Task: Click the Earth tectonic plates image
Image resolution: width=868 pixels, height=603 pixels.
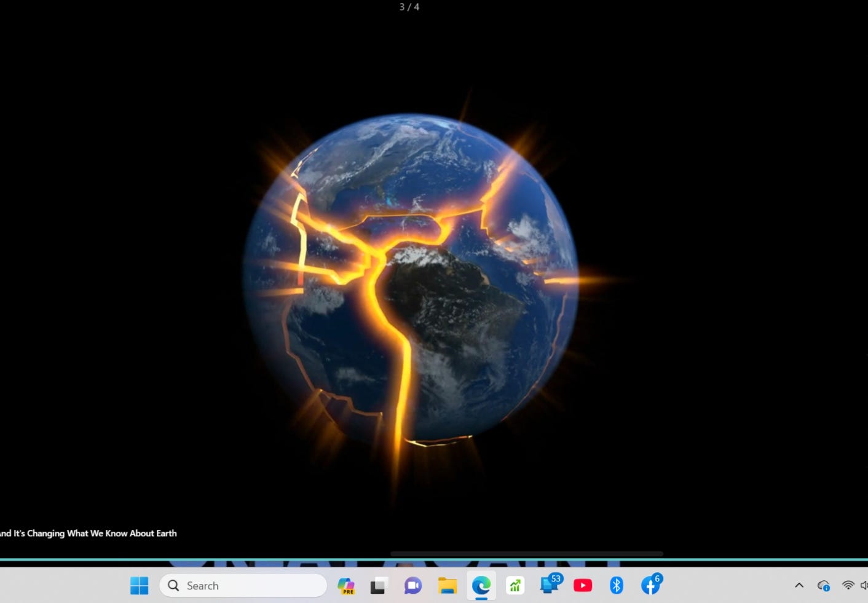Action: (411, 280)
